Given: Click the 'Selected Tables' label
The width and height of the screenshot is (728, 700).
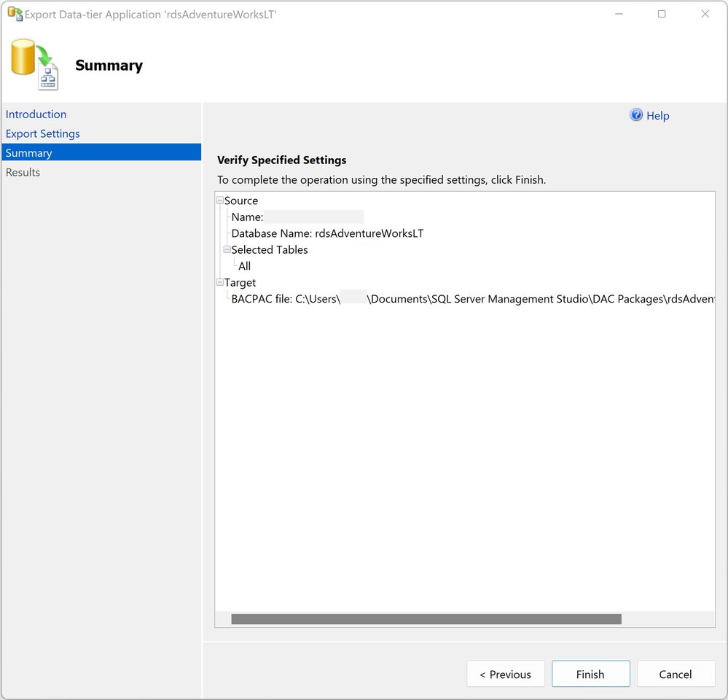Looking at the screenshot, I should tap(270, 249).
